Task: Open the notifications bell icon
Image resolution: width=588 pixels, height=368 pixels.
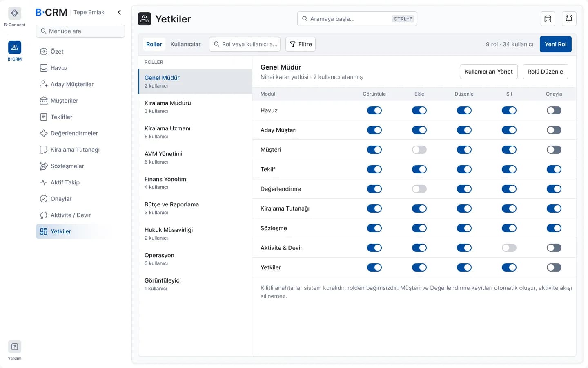Action: click(x=569, y=19)
